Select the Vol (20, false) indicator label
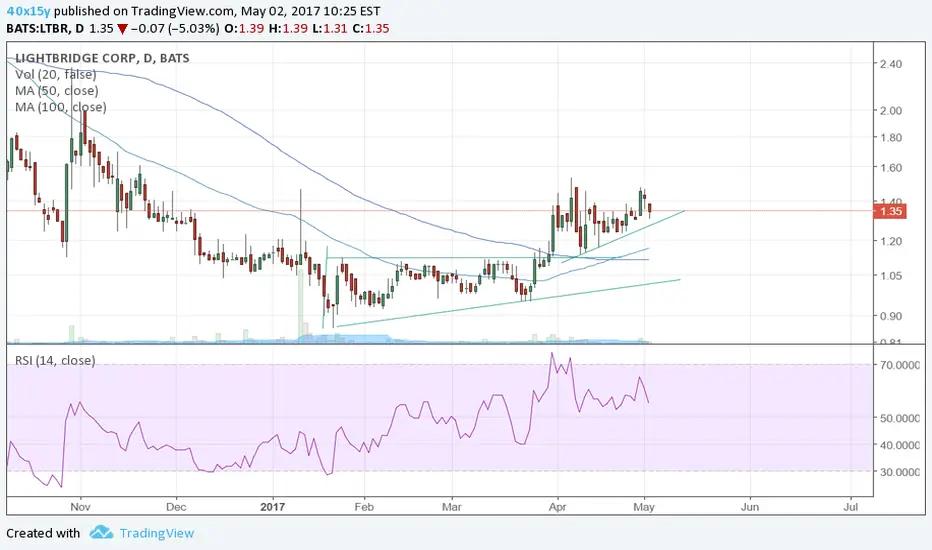Screen dimensions: 932x550 coord(56,74)
